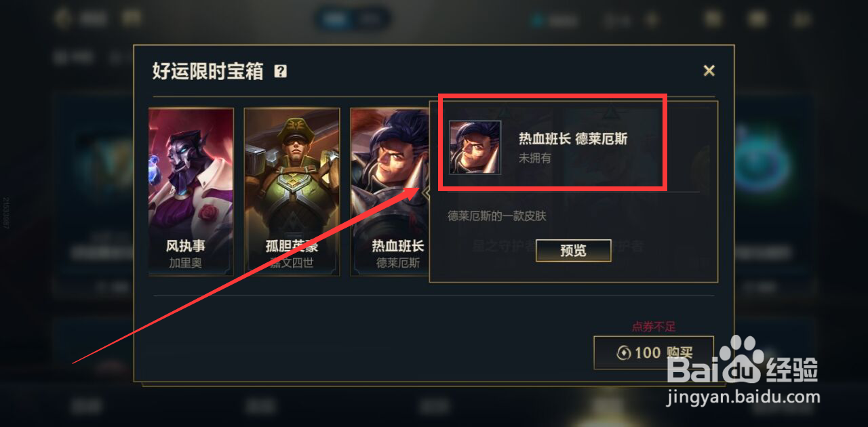Close the 好运限时宝箱 dialog with the X
This screenshot has width=868, height=427.
709,70
